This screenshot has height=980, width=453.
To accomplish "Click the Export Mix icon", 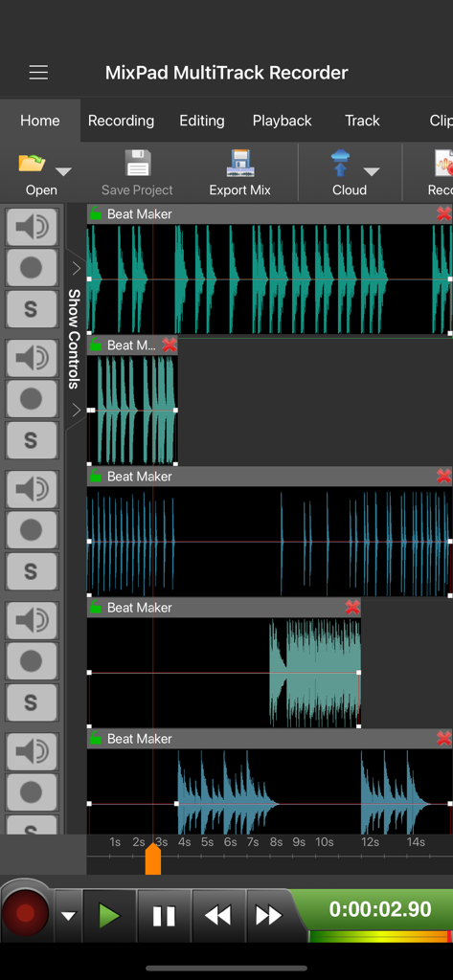I will pos(240,163).
